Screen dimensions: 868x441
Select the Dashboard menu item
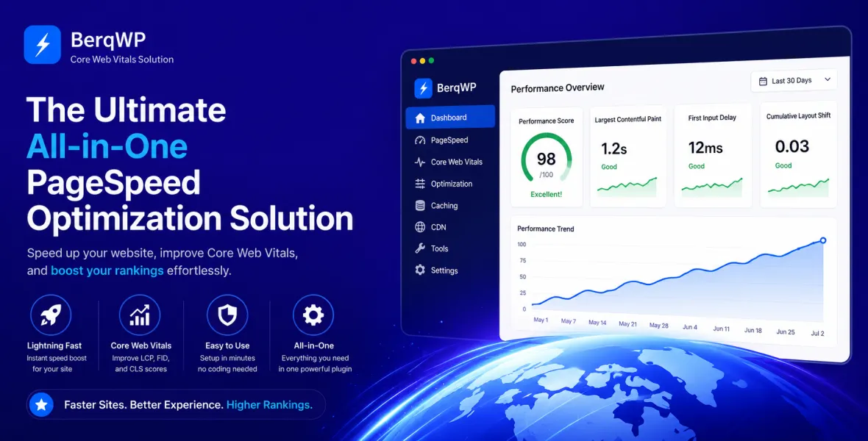coord(450,118)
